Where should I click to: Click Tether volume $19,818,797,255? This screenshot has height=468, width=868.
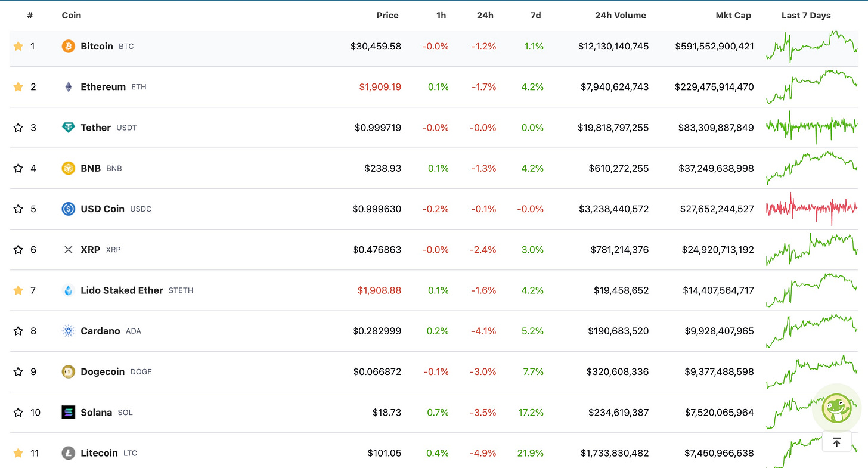(613, 128)
